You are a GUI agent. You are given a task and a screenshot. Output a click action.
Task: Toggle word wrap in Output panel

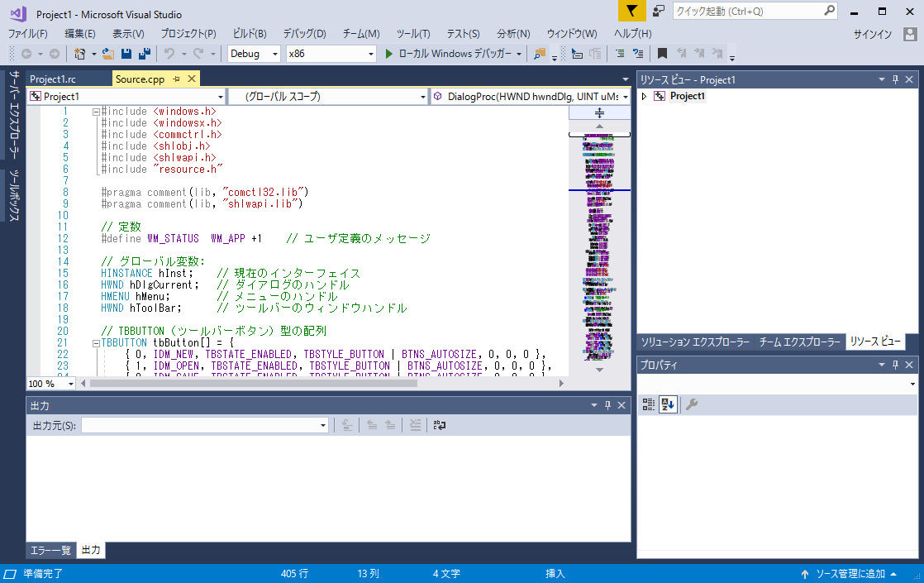click(439, 425)
